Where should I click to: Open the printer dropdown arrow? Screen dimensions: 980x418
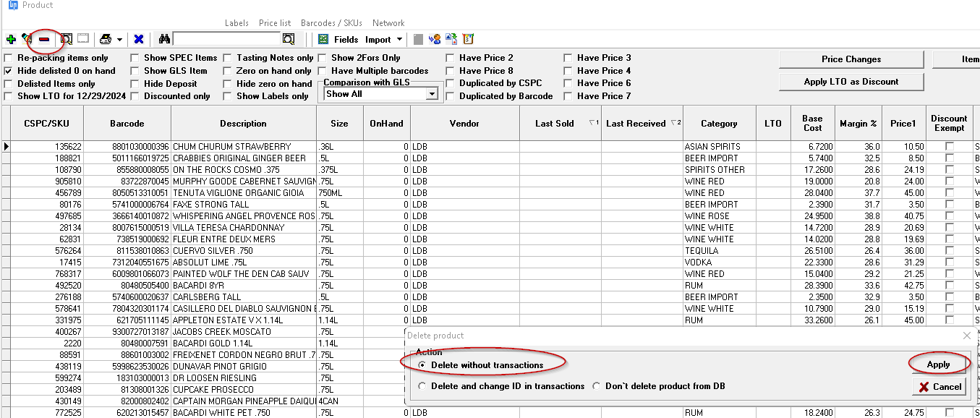[119, 40]
